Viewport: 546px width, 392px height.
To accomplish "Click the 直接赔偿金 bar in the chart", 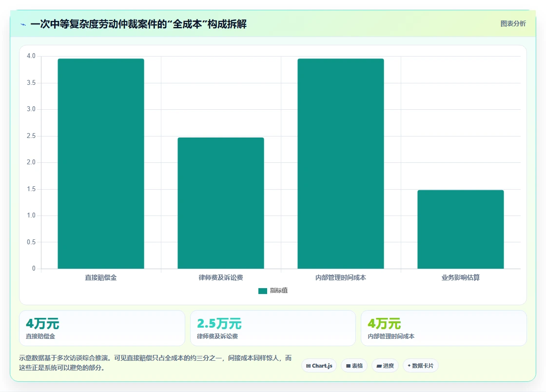I will pyautogui.click(x=101, y=164).
